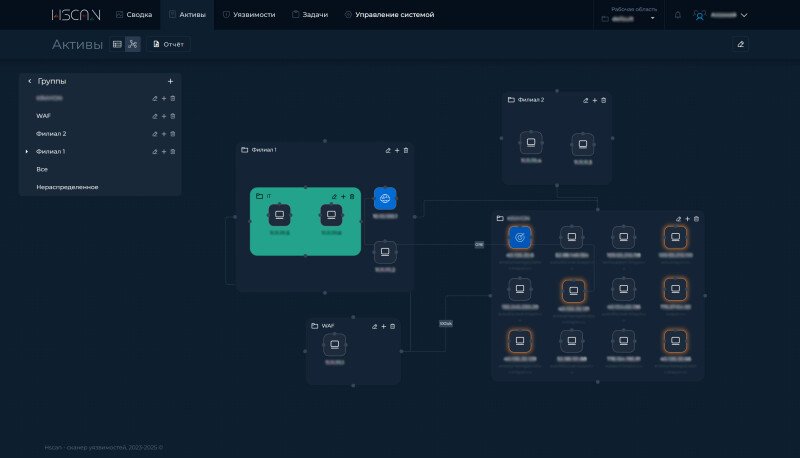Open the user account dropdown menu
The image size is (800, 458).
click(x=721, y=15)
